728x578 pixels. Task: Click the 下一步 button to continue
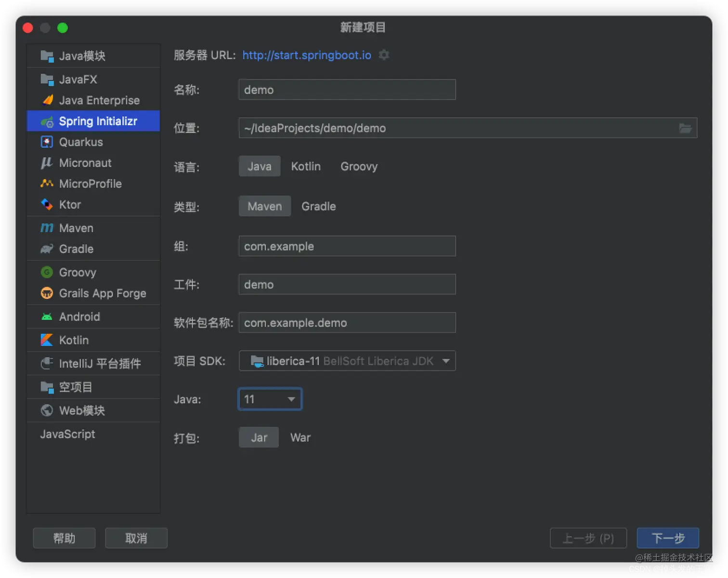(x=668, y=538)
